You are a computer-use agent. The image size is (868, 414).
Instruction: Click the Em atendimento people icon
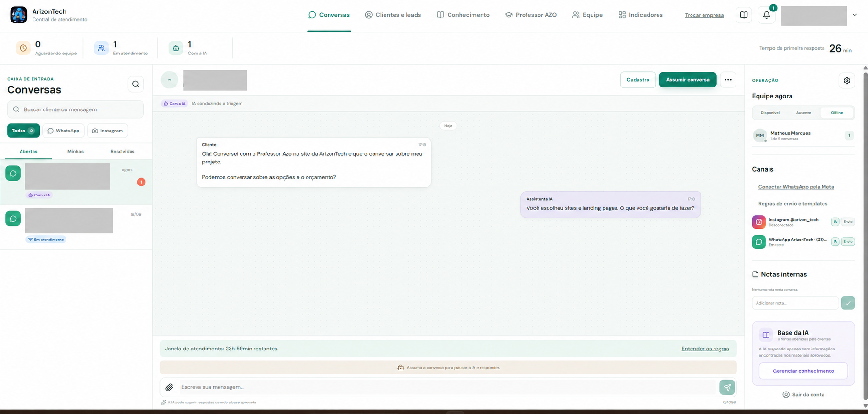tap(101, 48)
